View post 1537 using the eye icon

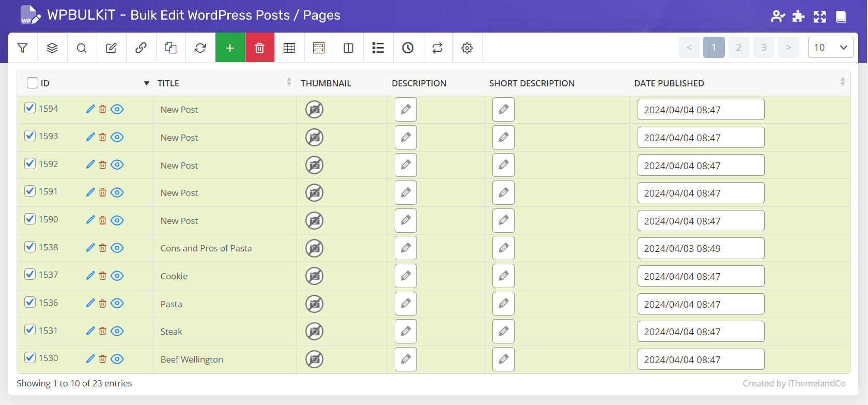click(117, 276)
